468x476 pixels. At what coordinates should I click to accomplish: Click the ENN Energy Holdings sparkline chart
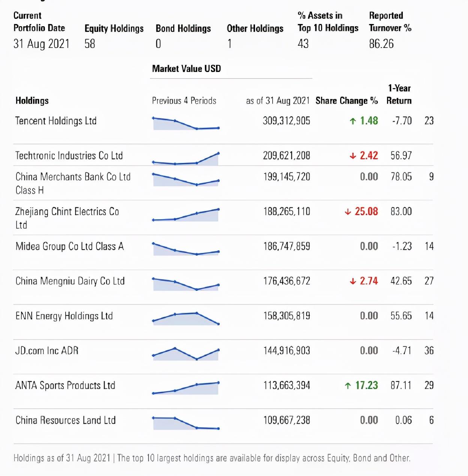point(186,318)
